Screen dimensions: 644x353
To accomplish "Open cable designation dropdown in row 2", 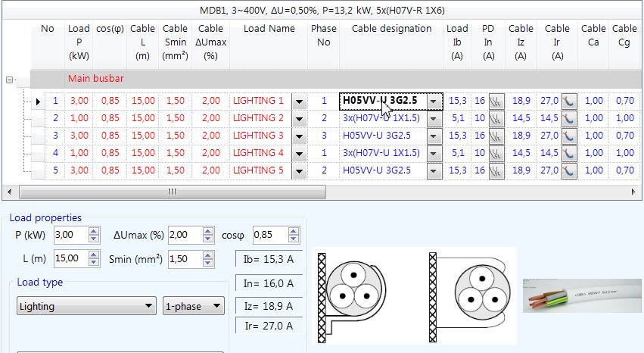I will (434, 119).
